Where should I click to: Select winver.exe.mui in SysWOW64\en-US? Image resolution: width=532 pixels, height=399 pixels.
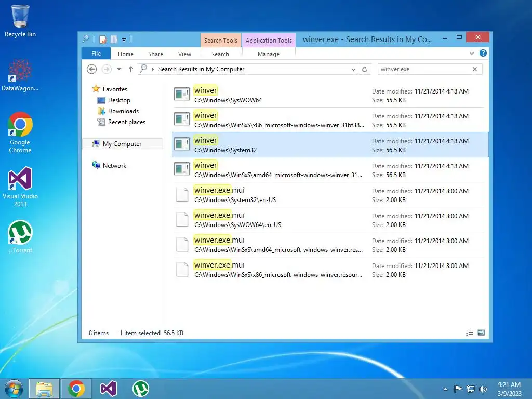(x=329, y=220)
